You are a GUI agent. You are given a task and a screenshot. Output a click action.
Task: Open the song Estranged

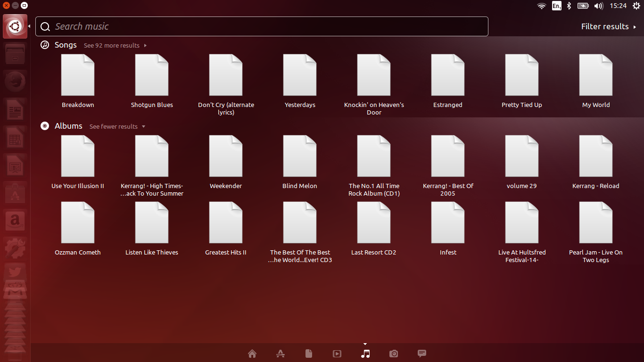coord(448,81)
